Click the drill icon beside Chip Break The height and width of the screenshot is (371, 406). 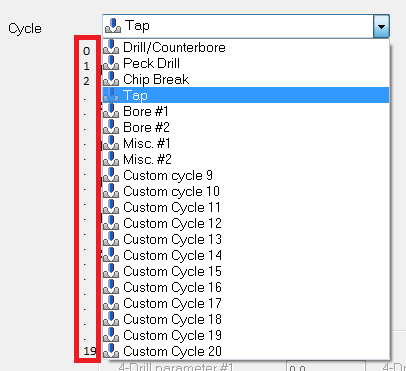point(111,79)
